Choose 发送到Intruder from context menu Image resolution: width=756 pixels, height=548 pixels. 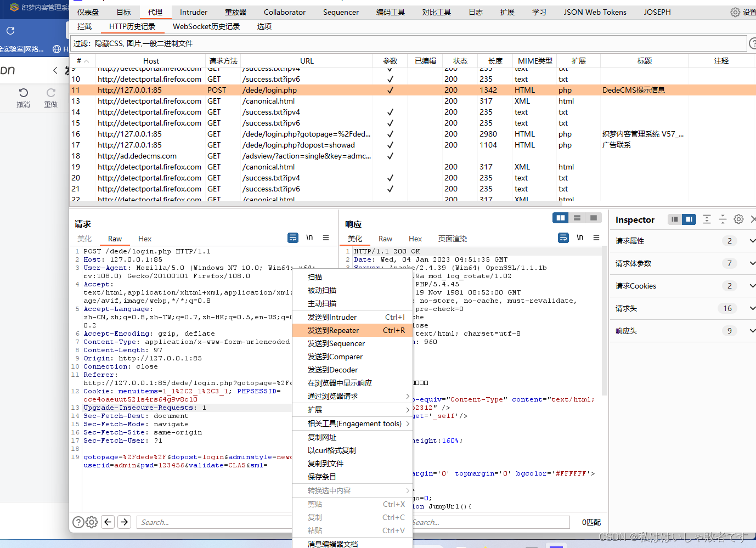coord(352,317)
